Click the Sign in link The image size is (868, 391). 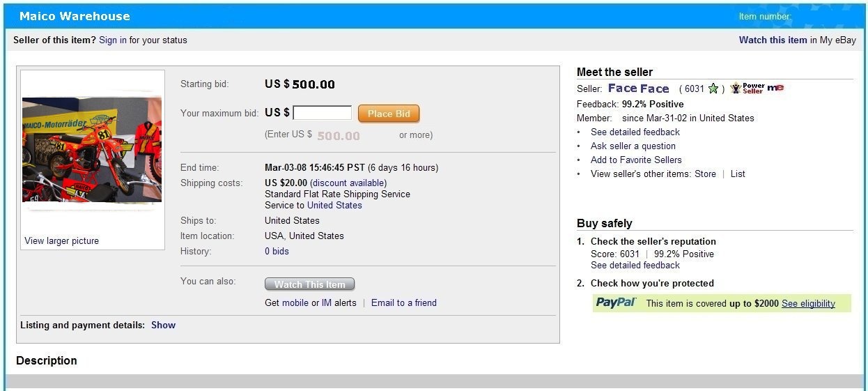[113, 40]
